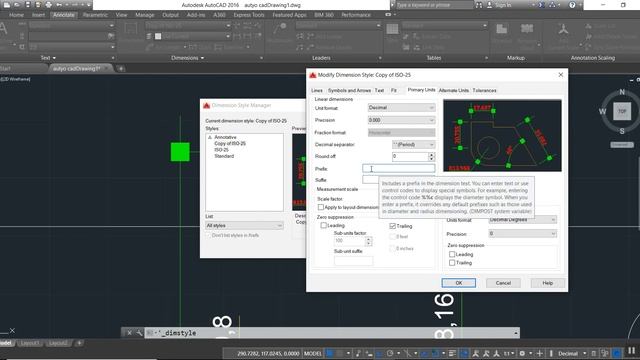
Task: Click the dimension layer color swatch in ribbon
Action: point(158,36)
